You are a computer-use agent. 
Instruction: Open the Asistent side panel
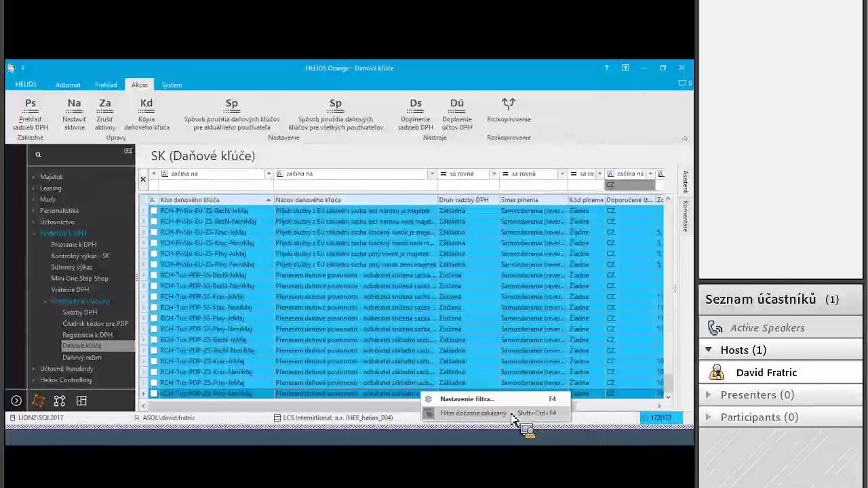[x=685, y=182]
